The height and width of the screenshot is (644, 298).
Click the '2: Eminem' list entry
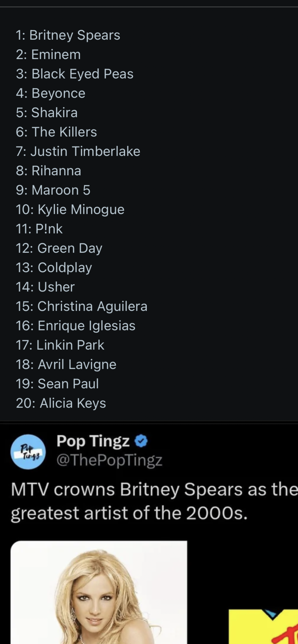click(x=48, y=54)
